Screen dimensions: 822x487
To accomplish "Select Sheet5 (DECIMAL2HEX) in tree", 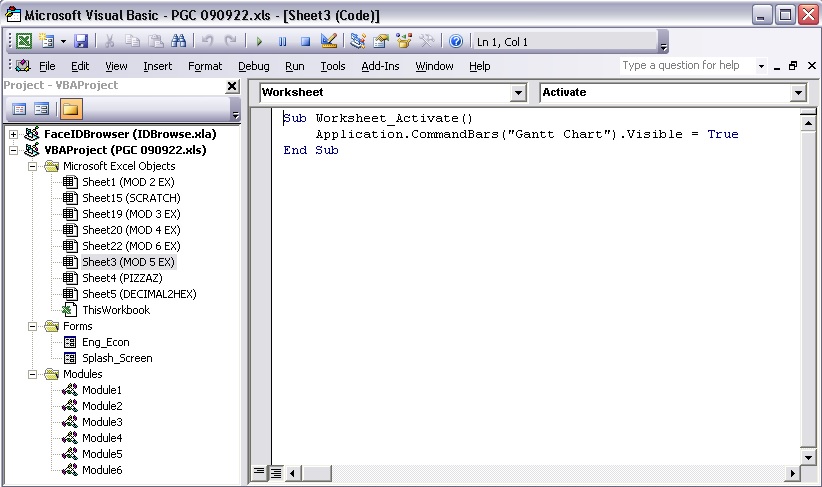I will click(139, 294).
